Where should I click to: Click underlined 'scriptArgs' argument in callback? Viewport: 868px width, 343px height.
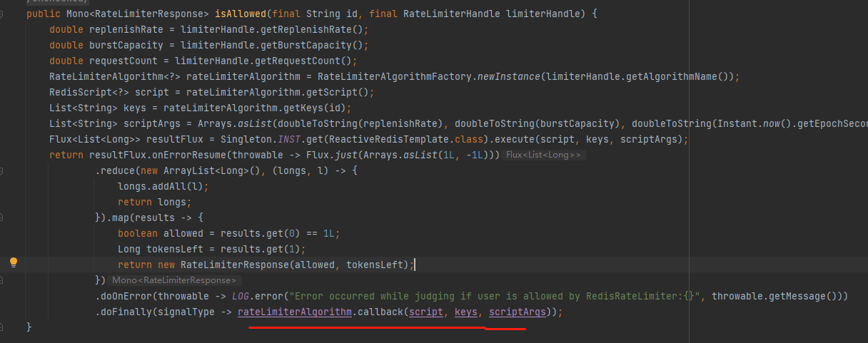point(518,312)
